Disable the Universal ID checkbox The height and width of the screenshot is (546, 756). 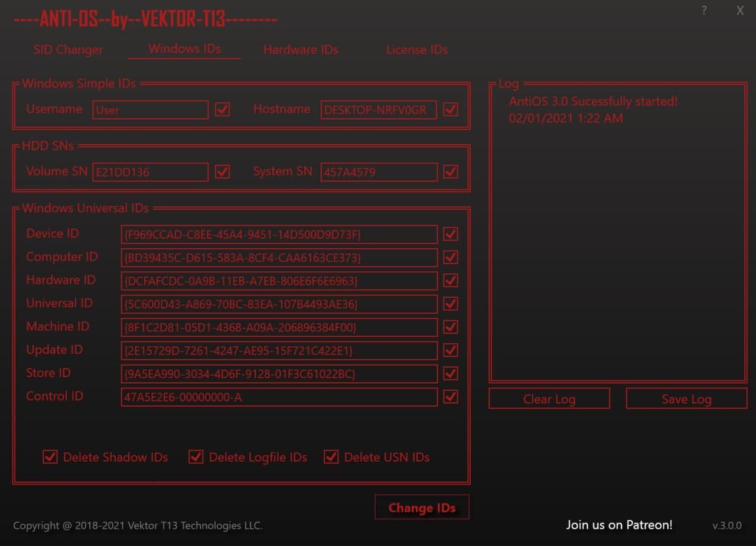(x=451, y=304)
